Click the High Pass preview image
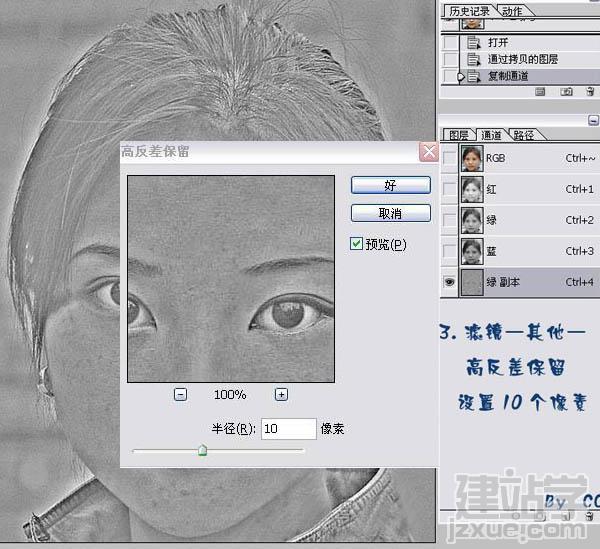 [x=231, y=279]
